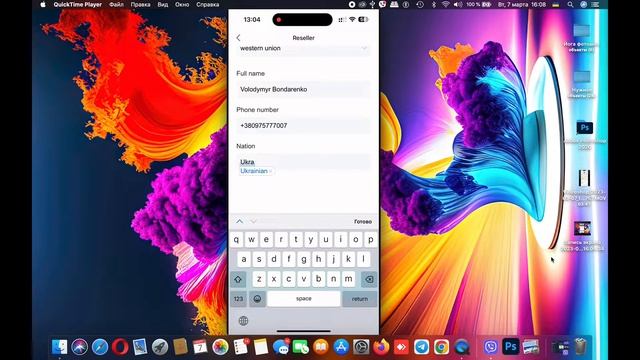Open the western union dropdown

(303, 48)
